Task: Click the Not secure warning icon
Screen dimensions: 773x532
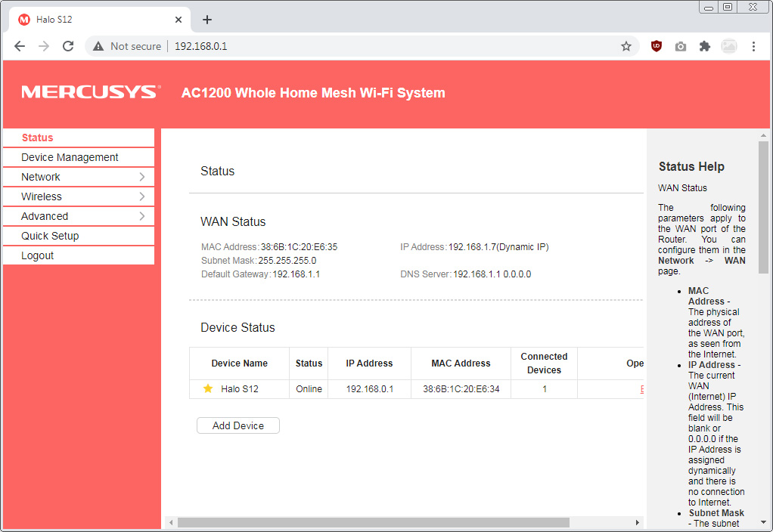Action: pos(98,46)
